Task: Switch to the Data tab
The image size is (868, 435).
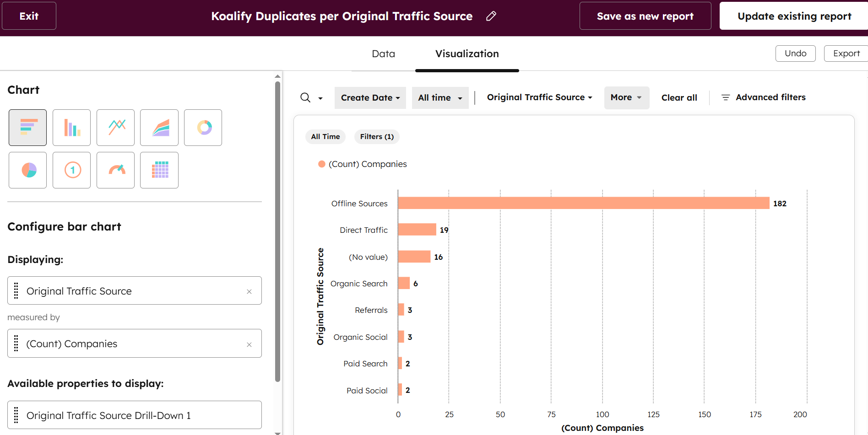Action: pos(383,54)
